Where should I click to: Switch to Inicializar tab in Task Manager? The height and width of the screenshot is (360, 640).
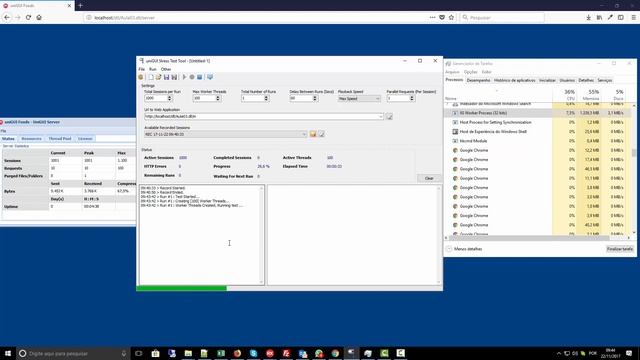(547, 80)
